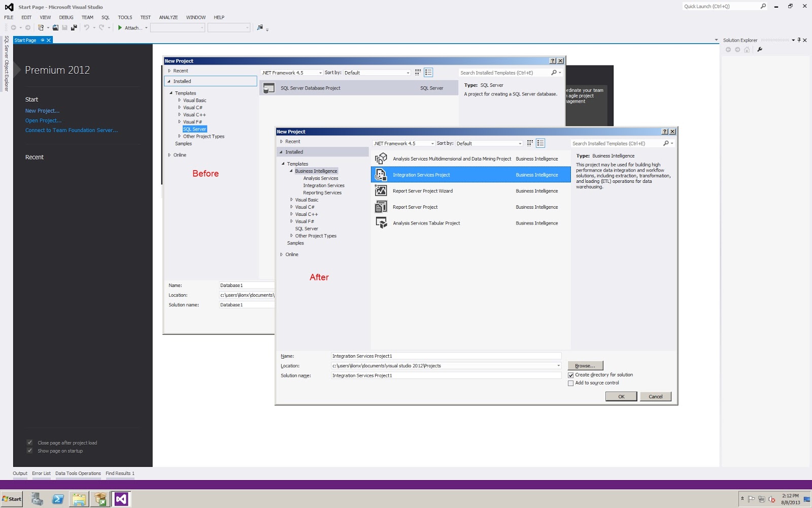This screenshot has width=812, height=508.
Task: Click help question mark in After dialog
Action: [x=665, y=132]
